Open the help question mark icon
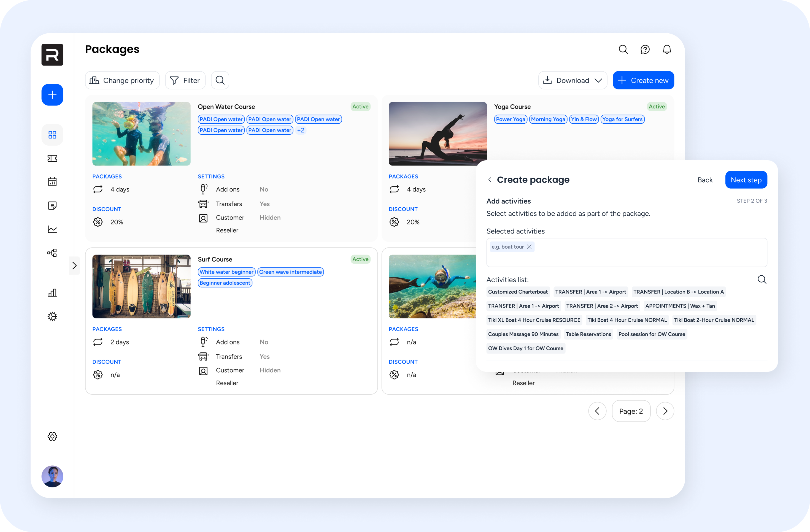810x532 pixels. (x=645, y=50)
